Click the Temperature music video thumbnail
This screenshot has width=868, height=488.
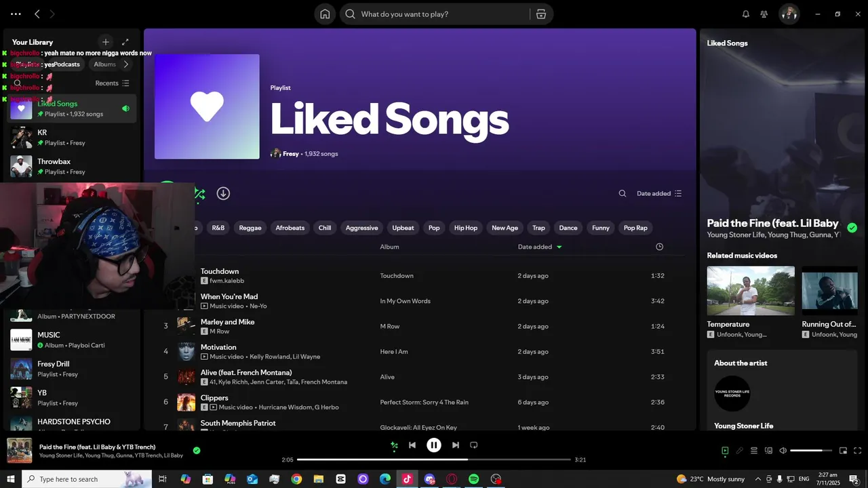[x=751, y=290]
